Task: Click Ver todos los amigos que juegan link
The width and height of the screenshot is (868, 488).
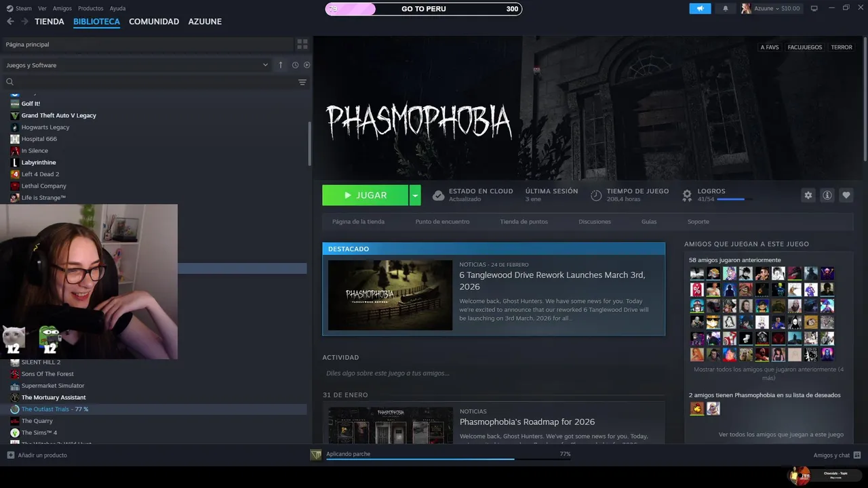Action: coord(781,434)
